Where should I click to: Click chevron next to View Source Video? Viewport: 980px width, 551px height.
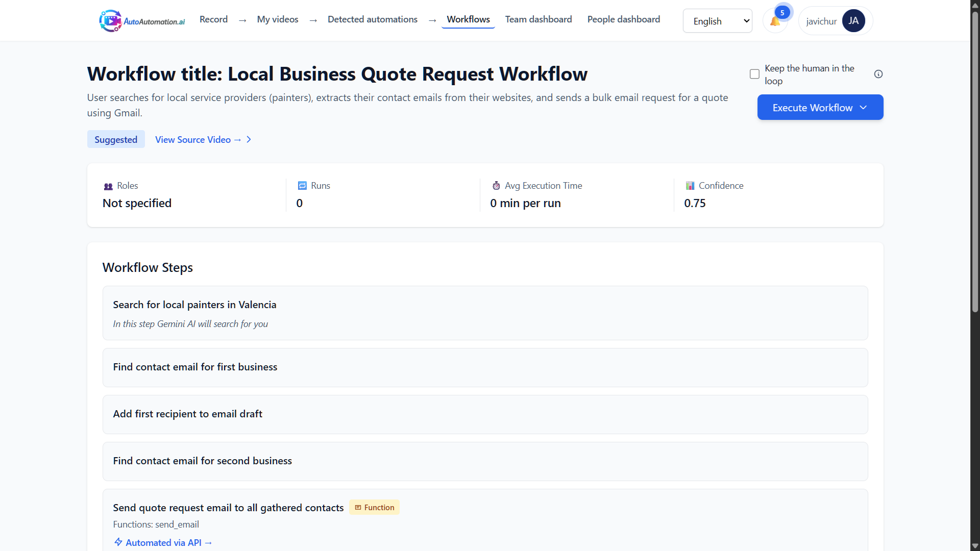[x=249, y=140]
